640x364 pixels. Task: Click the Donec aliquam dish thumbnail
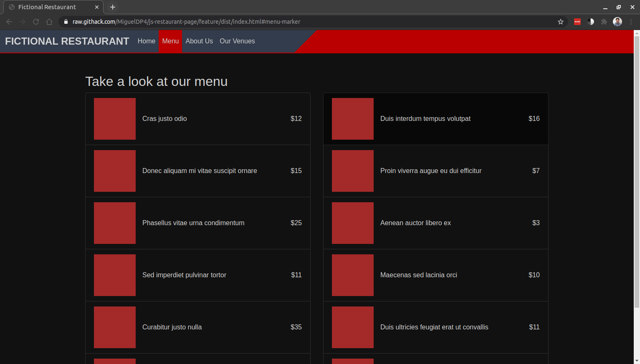pyautogui.click(x=115, y=171)
